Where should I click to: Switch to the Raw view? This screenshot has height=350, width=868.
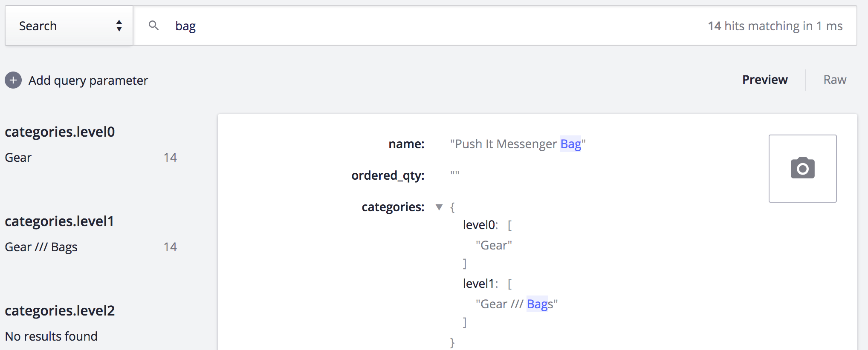(834, 80)
